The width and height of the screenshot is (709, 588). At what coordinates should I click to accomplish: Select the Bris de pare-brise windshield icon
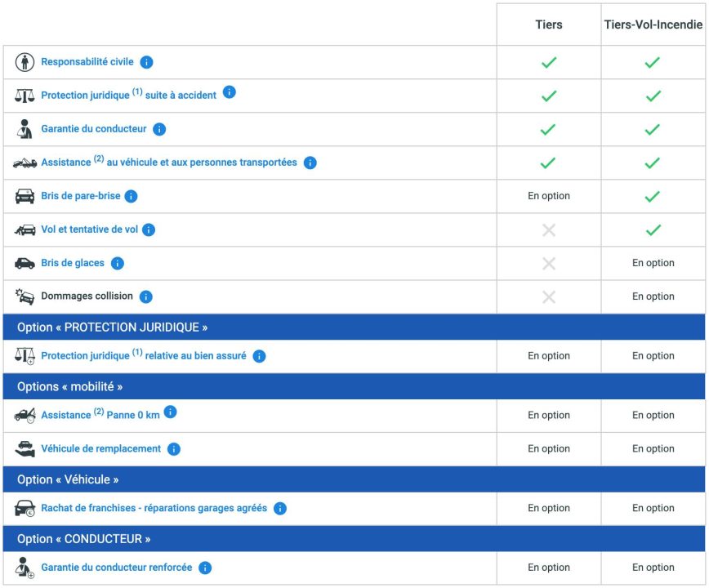(25, 196)
